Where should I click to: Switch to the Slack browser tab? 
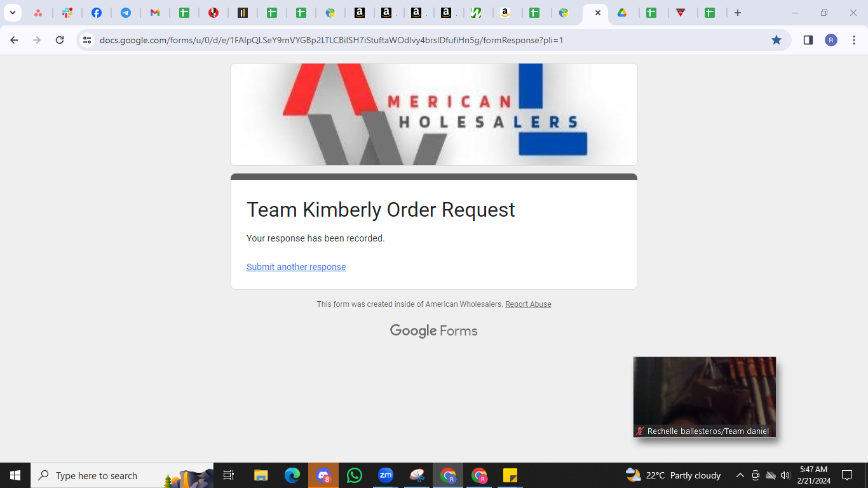tap(67, 13)
